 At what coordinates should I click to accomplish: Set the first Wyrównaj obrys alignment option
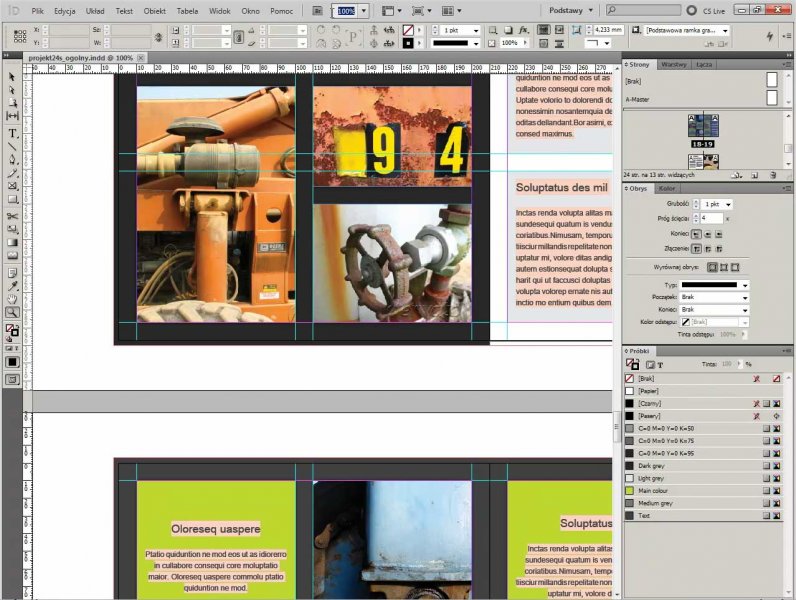click(x=712, y=267)
